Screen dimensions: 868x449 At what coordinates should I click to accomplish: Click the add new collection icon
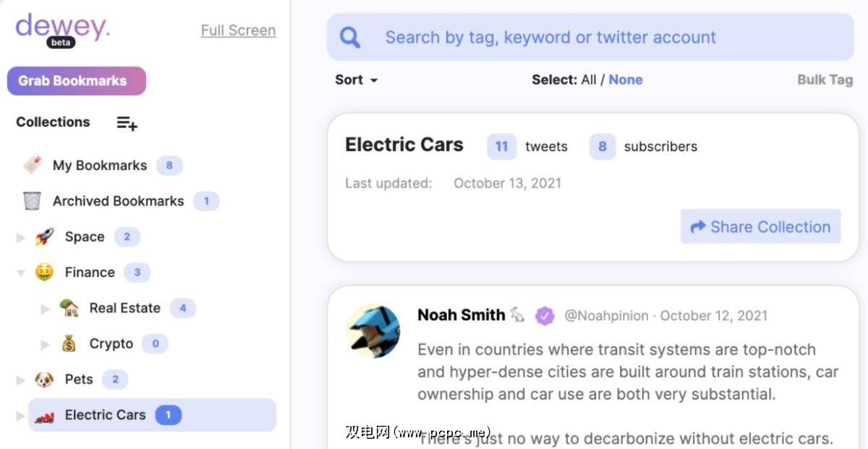127,123
